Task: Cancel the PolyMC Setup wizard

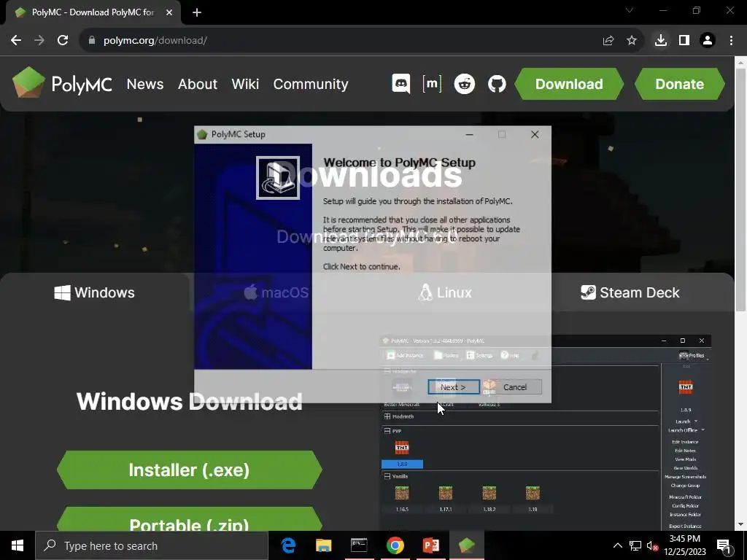Action: 515,387
